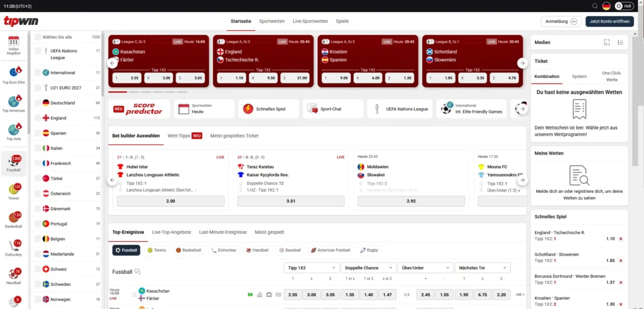Click the Anmeldung login button

[562, 21]
